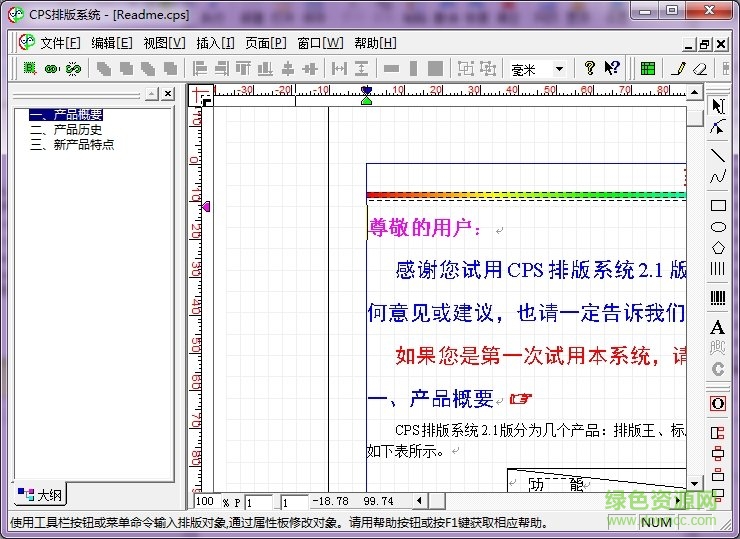
Task: Toggle the eraser tool in toolbar
Action: (700, 69)
